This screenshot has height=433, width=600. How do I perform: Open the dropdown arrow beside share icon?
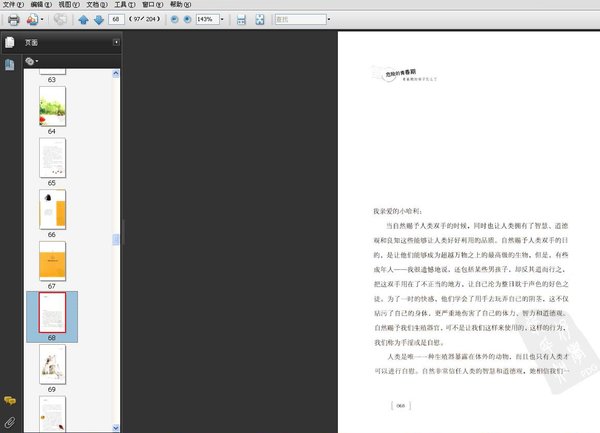(x=42, y=20)
